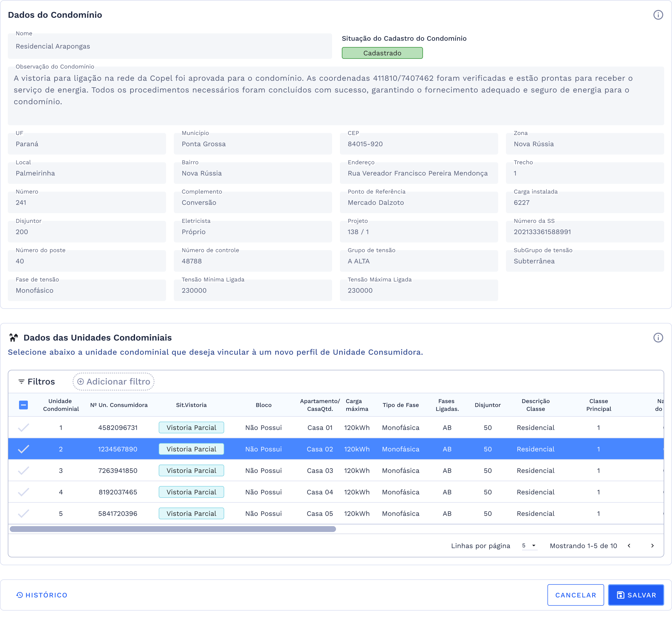Click the condominium units house icon
This screenshot has height=638, width=672.
14,338
